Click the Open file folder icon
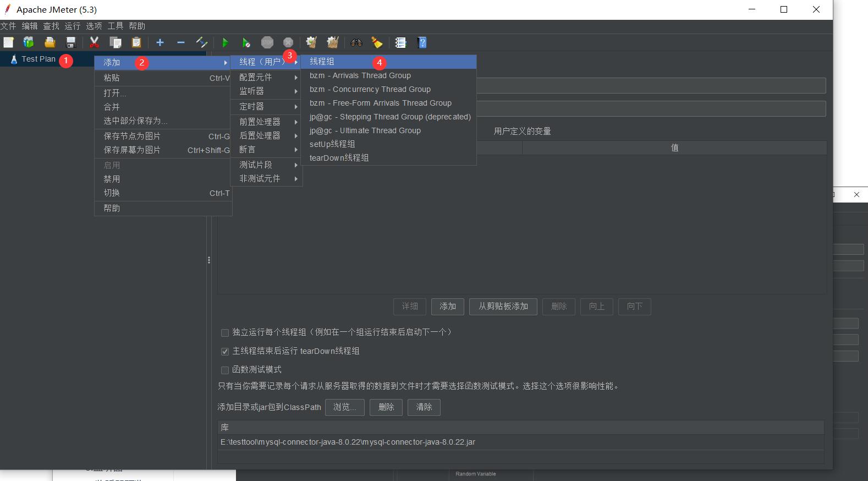 pos(50,42)
